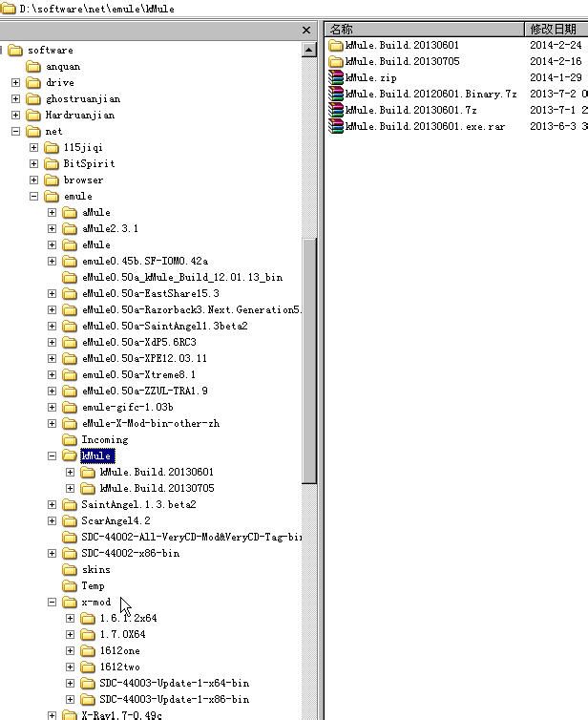Collapse the emule folder node
588x720 pixels.
(33, 196)
